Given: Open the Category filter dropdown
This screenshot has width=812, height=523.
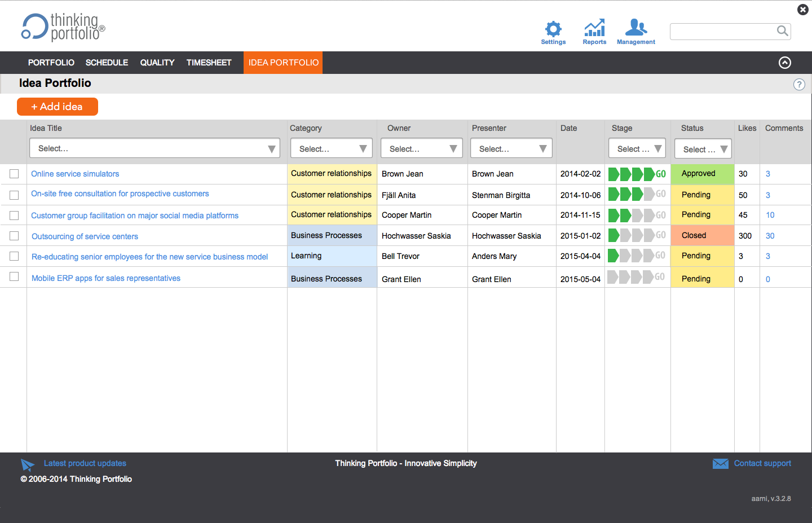Looking at the screenshot, I should [332, 148].
